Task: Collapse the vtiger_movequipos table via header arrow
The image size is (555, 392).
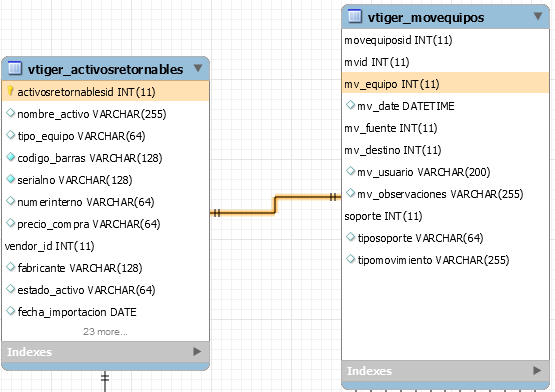Action: 538,16
